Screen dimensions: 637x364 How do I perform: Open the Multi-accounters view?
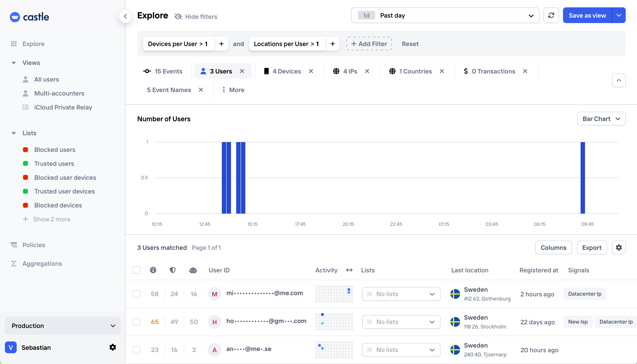pyautogui.click(x=59, y=93)
